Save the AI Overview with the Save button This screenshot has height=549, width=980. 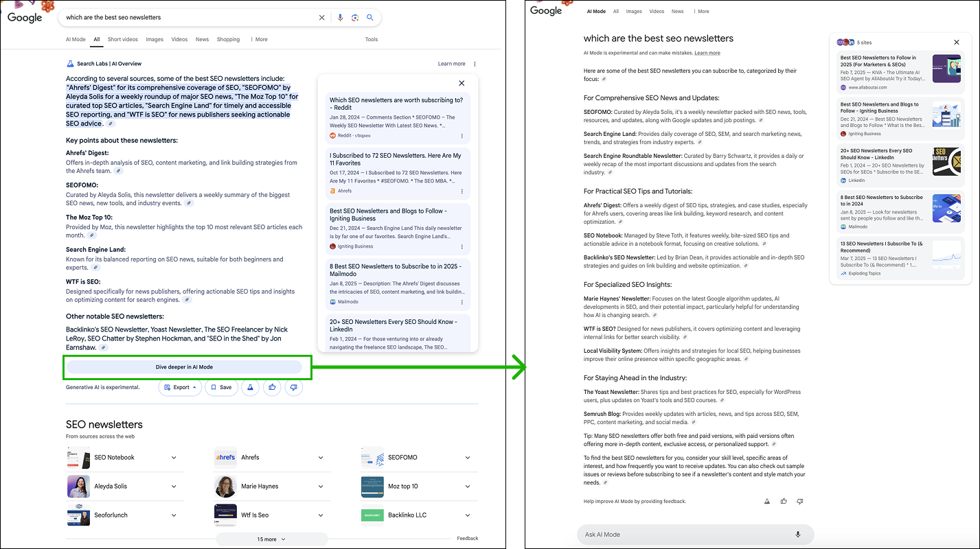coord(221,387)
